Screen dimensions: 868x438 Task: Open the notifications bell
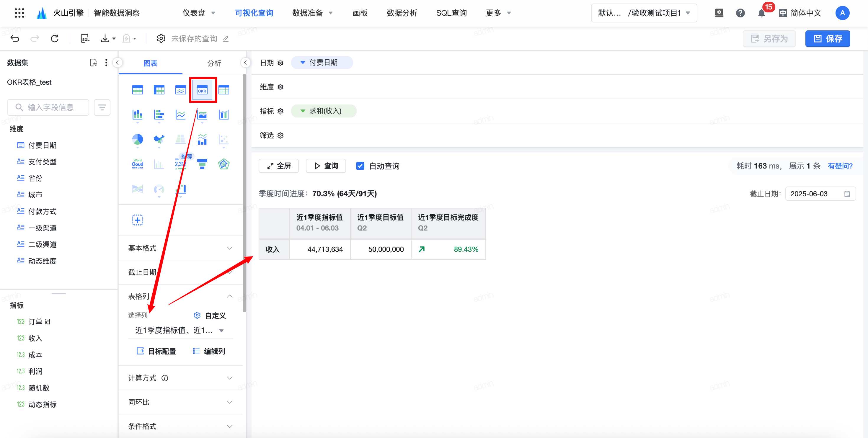click(761, 13)
